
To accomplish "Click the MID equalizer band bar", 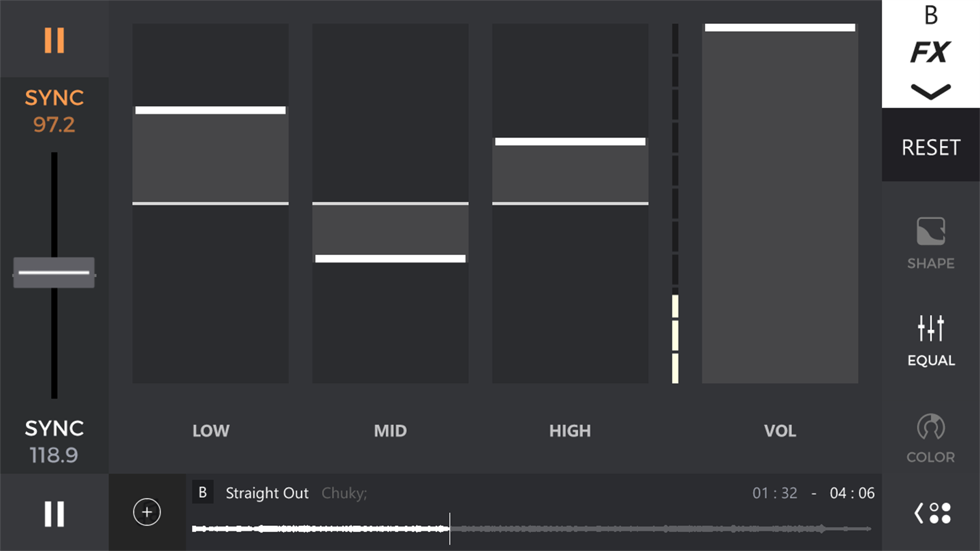I will (390, 204).
